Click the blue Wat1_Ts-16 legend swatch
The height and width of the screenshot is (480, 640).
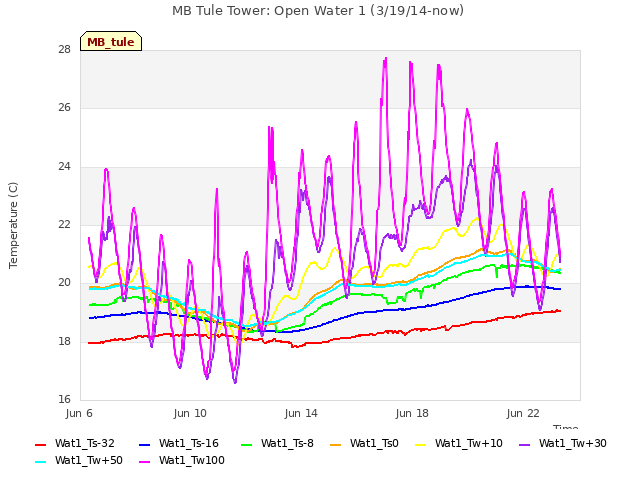[145, 444]
